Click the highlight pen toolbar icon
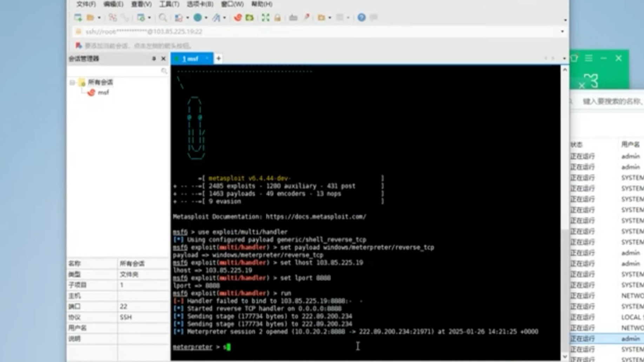Viewport: 644px width, 362px height. (306, 17)
